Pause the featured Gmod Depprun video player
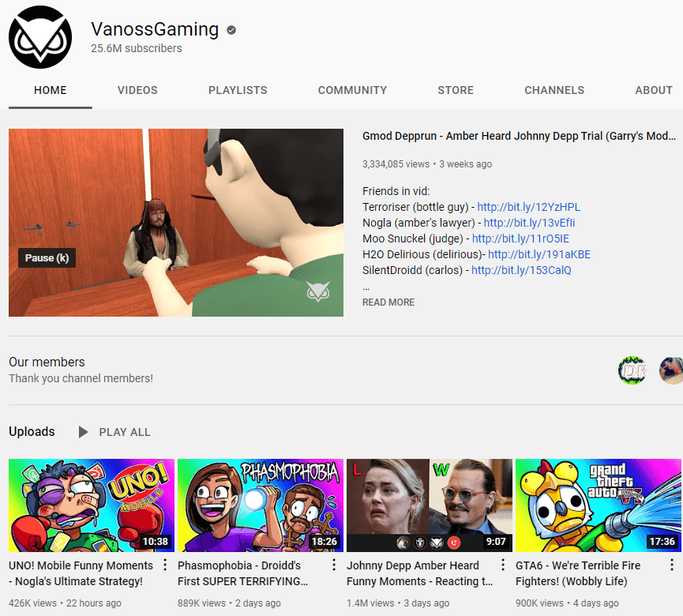The width and height of the screenshot is (683, 616). [x=176, y=223]
